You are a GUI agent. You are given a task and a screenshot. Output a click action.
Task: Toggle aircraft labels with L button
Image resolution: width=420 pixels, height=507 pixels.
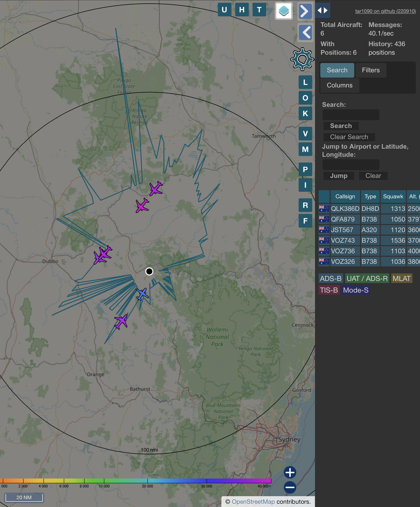pos(305,82)
